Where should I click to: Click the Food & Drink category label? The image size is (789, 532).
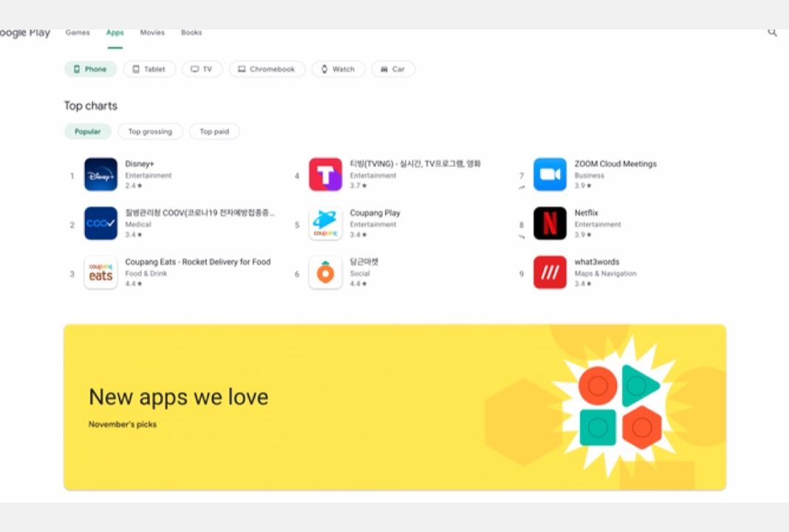146,274
